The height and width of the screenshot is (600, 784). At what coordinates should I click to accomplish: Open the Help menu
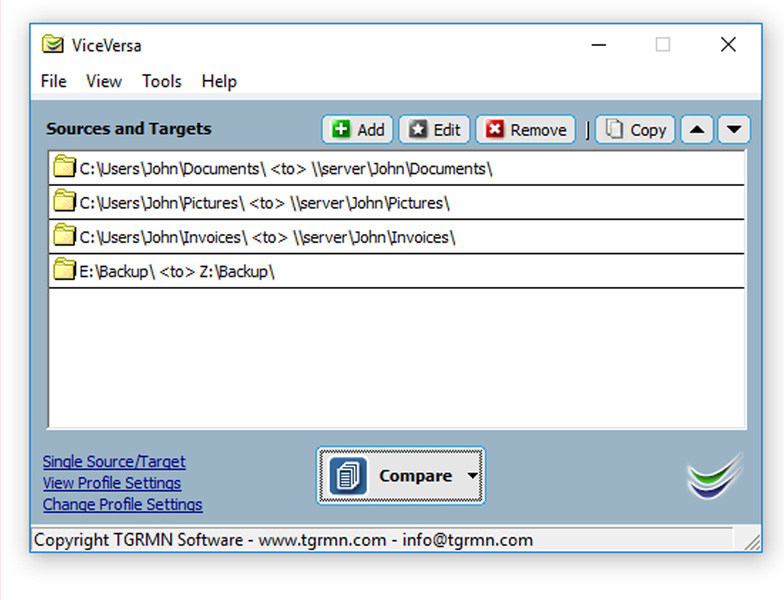[219, 81]
